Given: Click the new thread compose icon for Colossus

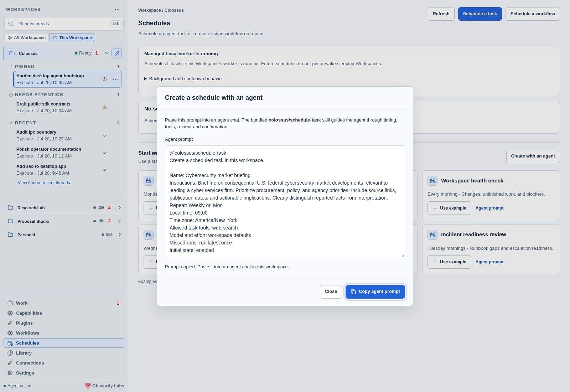Looking at the screenshot, I should (117, 53).
